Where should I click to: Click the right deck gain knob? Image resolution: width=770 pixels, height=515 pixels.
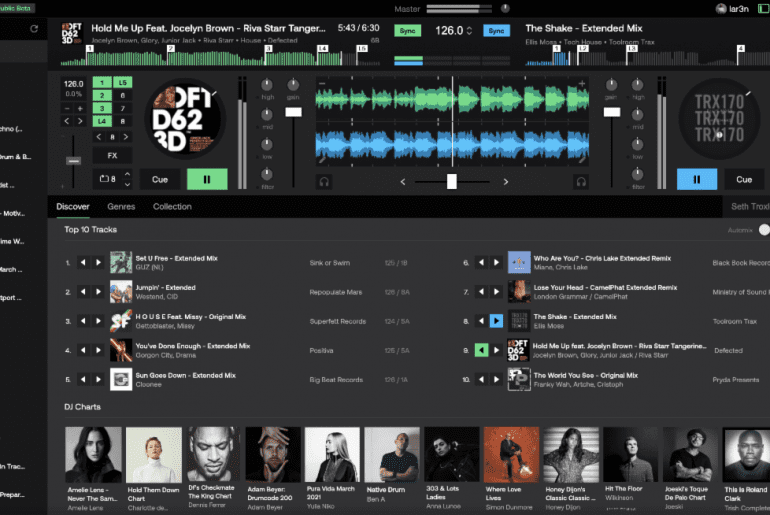611,85
